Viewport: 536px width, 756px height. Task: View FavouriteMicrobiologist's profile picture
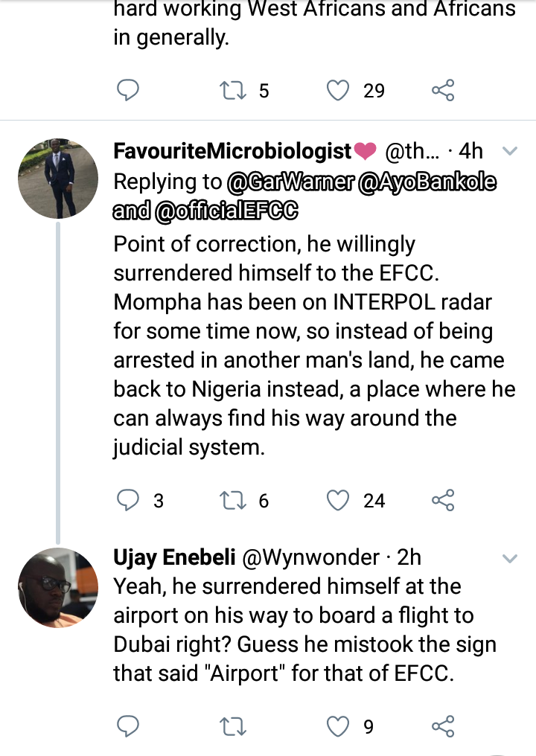(x=57, y=178)
